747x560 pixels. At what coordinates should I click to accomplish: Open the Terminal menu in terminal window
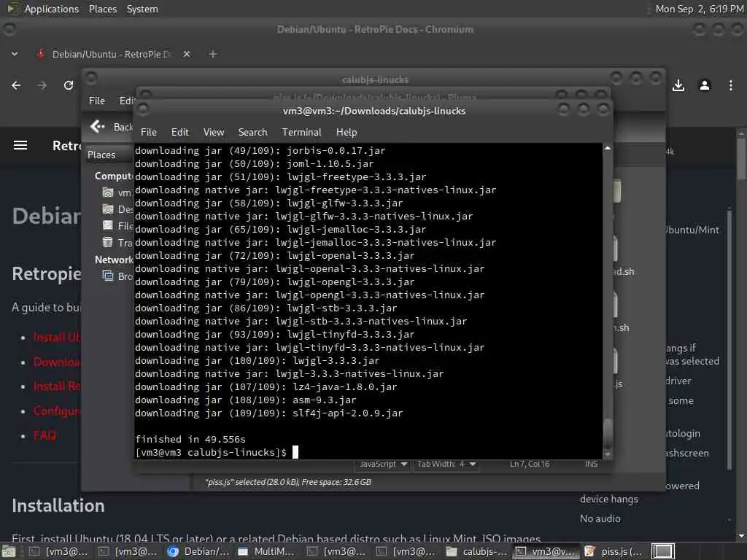click(301, 132)
